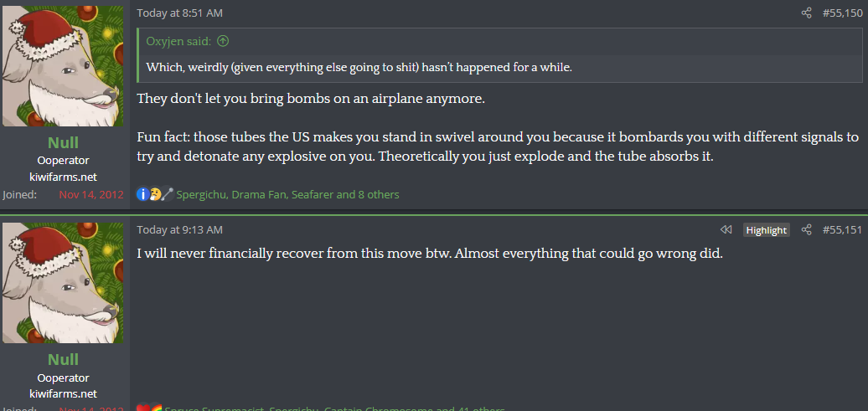Click the Highlight button on second post
This screenshot has height=411, width=868.
[x=766, y=229]
